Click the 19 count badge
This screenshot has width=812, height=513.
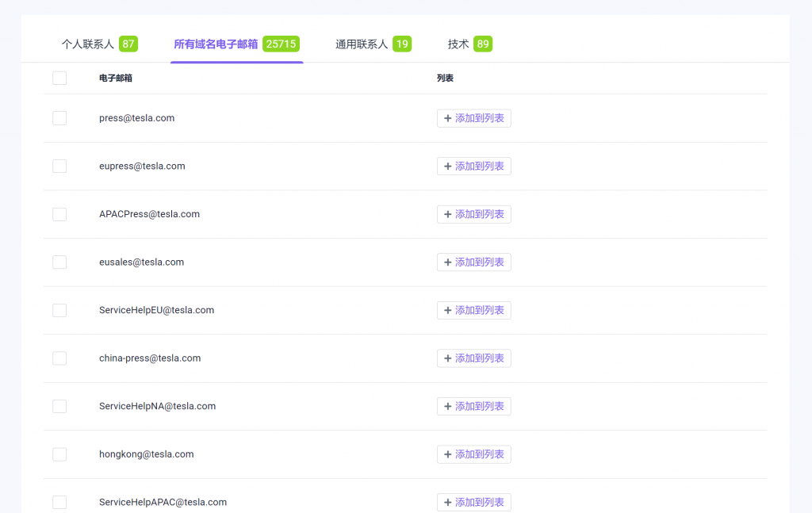point(402,44)
